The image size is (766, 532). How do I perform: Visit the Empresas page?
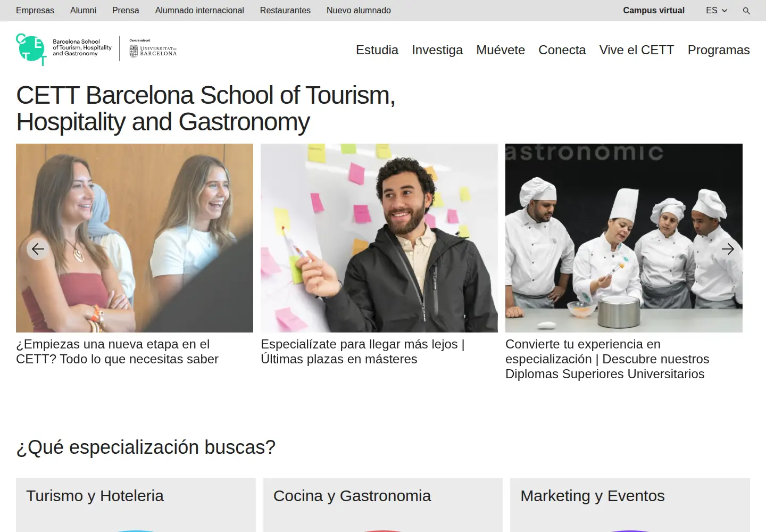[35, 10]
